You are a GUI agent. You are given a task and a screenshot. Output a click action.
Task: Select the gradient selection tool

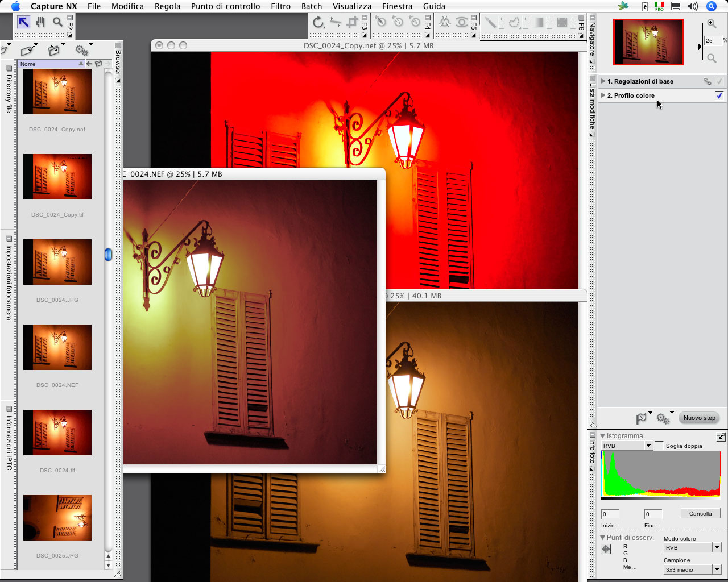539,22
